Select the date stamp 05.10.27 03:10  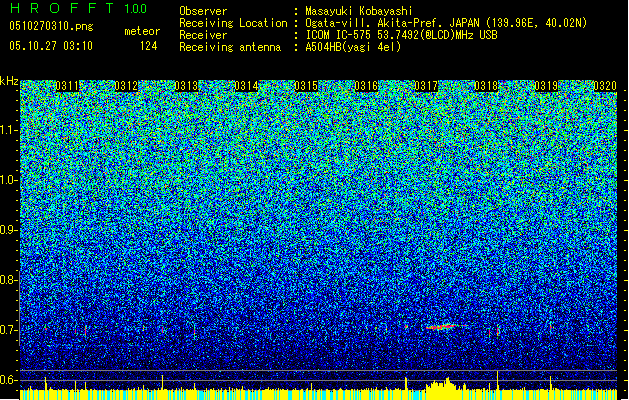(x=51, y=46)
